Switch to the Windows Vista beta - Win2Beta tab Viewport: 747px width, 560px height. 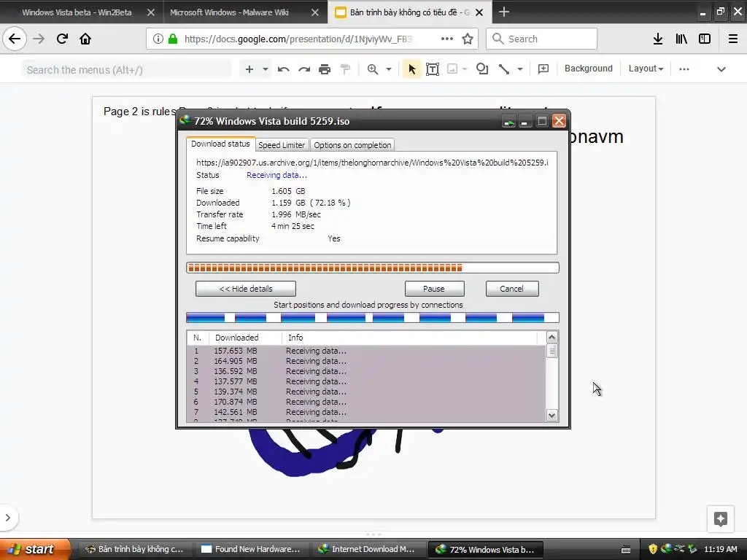pyautogui.click(x=77, y=12)
